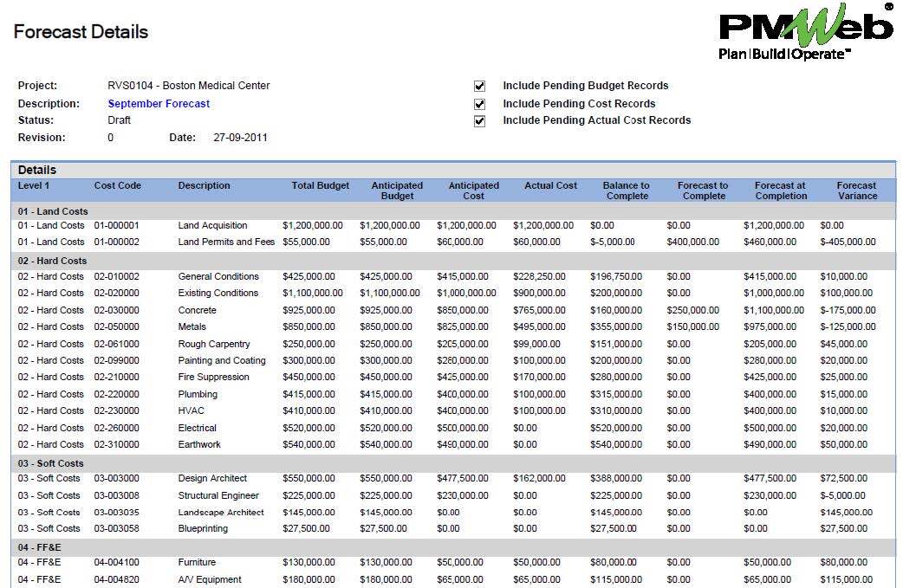Toggle Include Pending Budget Records checkbox
Screen dimensions: 903x588
479,87
